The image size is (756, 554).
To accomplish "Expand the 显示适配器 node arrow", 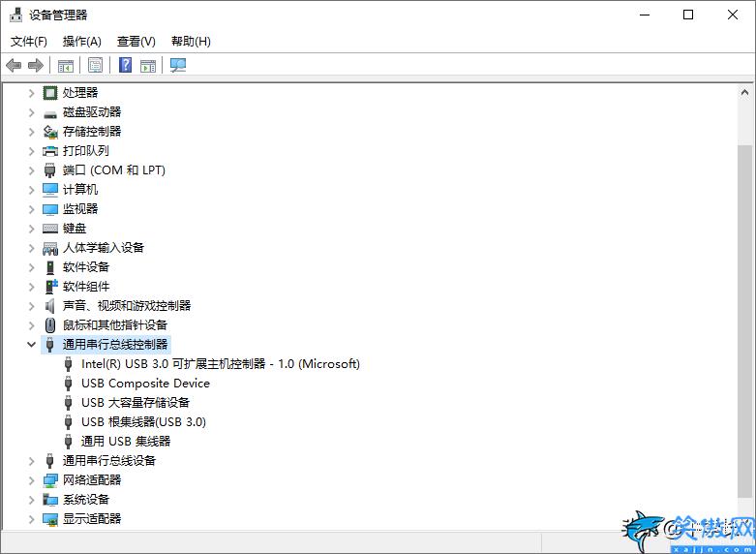I will (31, 519).
